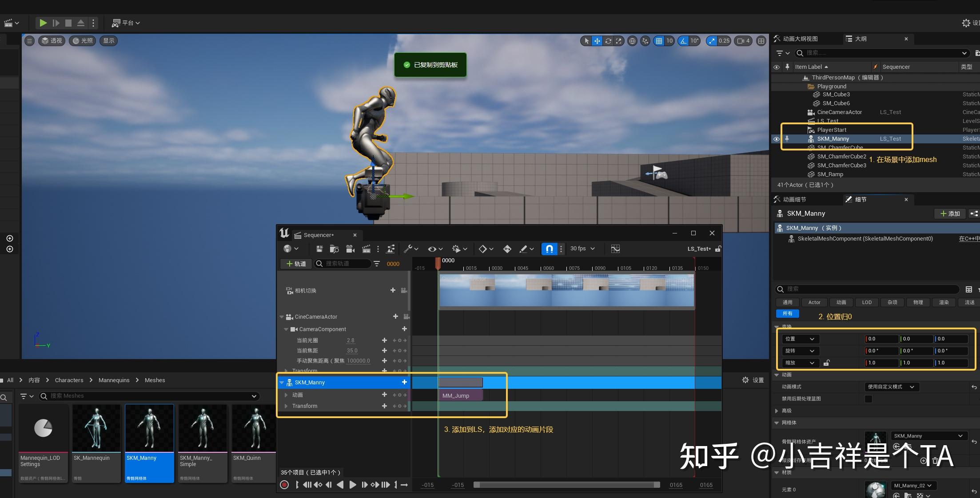Select the Actor filter tab in details panel

814,302
